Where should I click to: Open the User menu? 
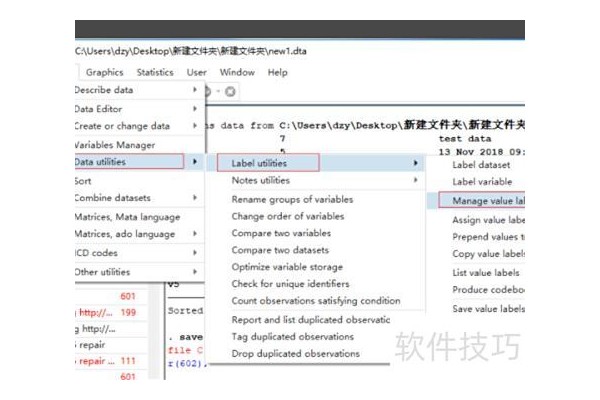197,72
